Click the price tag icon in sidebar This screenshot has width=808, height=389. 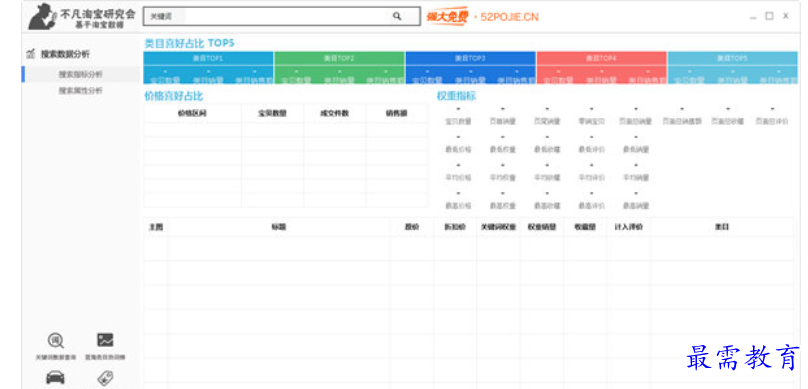coord(105,378)
